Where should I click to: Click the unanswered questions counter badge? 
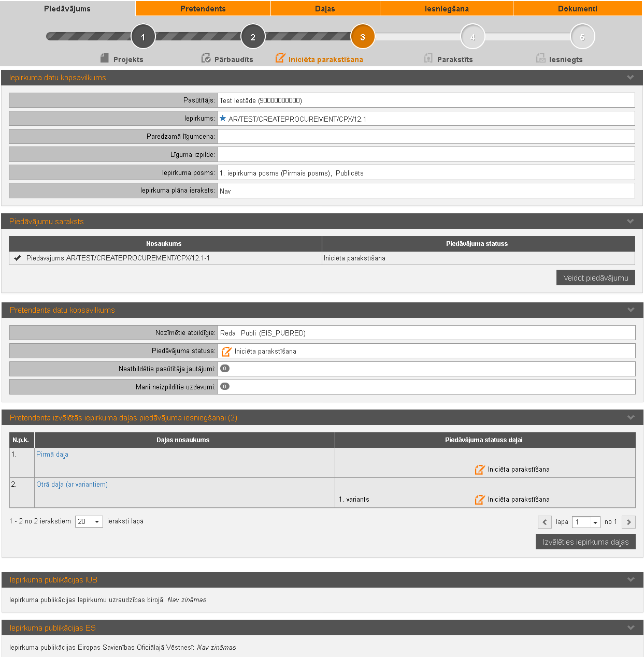tap(225, 369)
